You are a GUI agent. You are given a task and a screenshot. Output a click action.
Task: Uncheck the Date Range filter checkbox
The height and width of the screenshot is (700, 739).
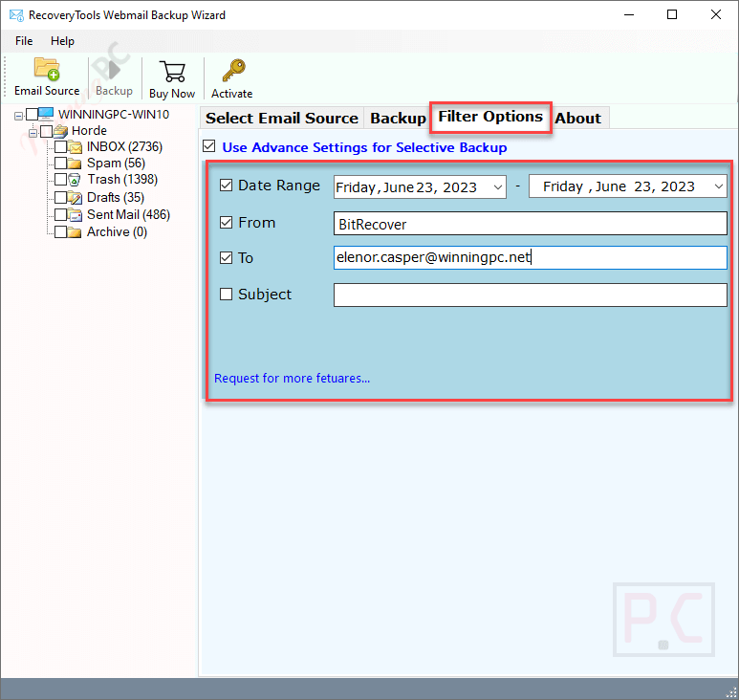coord(227,185)
